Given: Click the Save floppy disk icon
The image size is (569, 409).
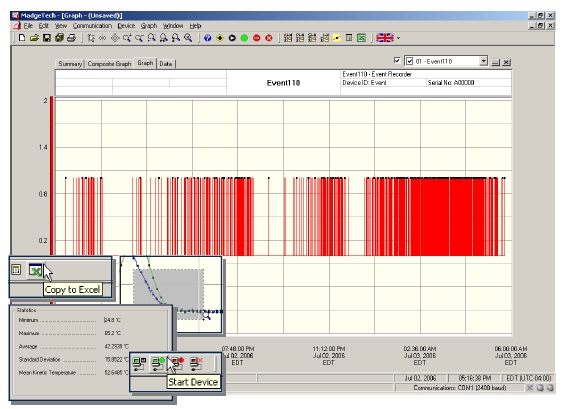Looking at the screenshot, I should click(x=47, y=38).
